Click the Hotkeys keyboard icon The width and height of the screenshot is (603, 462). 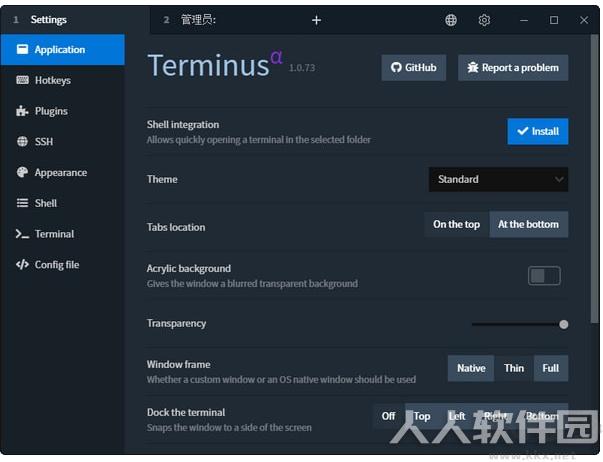coord(22,80)
